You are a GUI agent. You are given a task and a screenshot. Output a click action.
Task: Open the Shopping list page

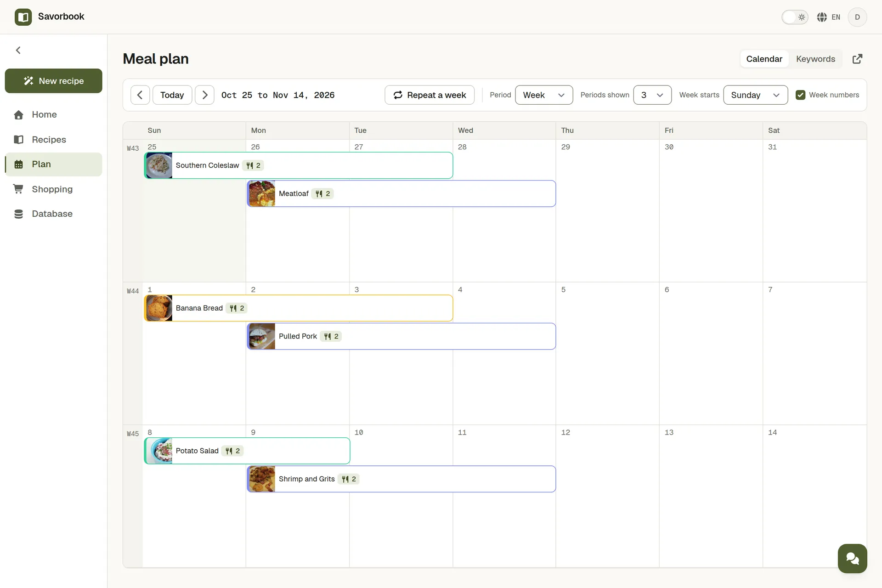pyautogui.click(x=53, y=189)
